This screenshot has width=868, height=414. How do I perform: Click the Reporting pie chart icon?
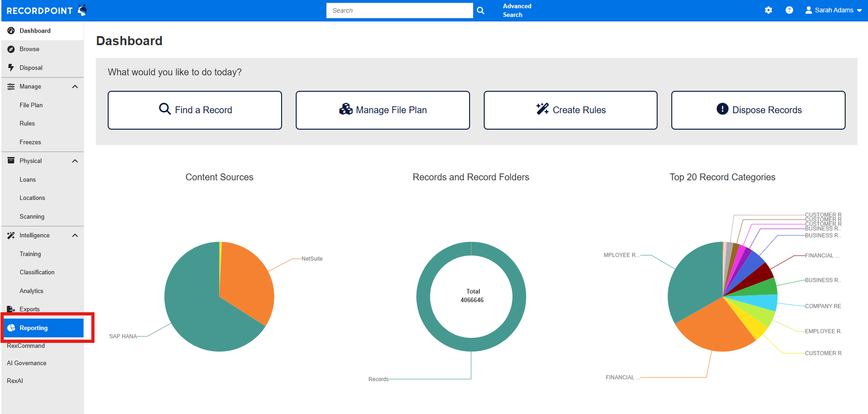tap(11, 328)
